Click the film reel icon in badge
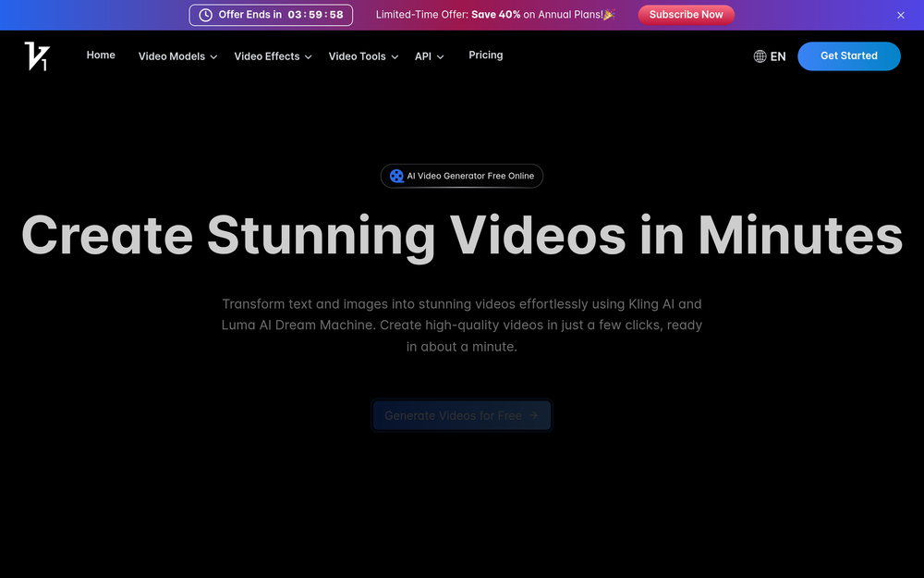 coord(396,176)
